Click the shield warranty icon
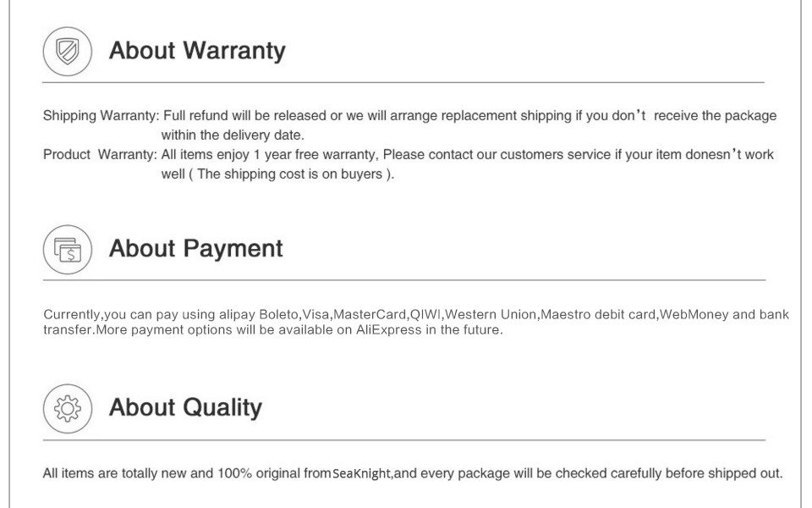 pyautogui.click(x=65, y=51)
